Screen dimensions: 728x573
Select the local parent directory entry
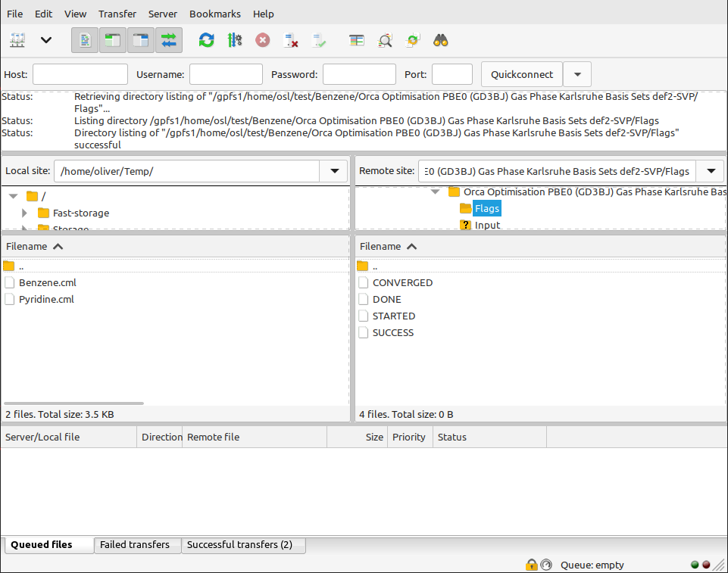[x=176, y=266]
